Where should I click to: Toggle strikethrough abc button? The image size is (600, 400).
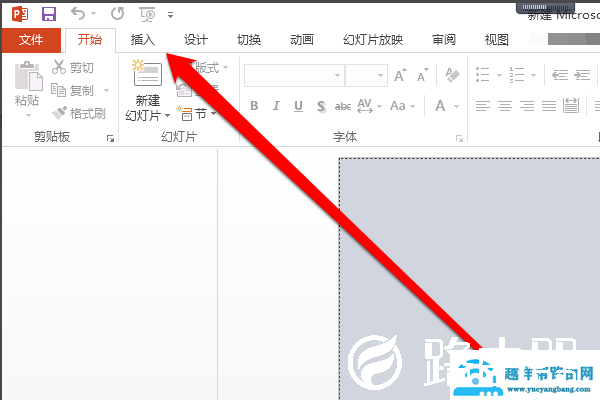pos(343,106)
